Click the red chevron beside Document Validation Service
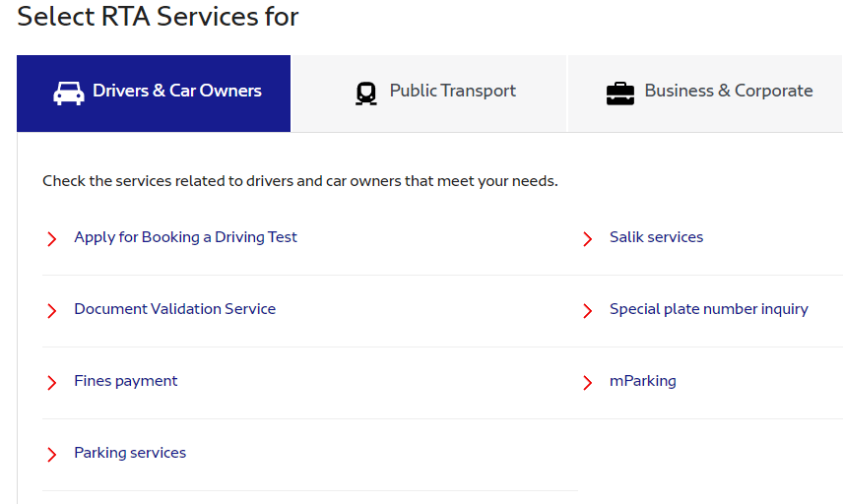 (x=51, y=310)
